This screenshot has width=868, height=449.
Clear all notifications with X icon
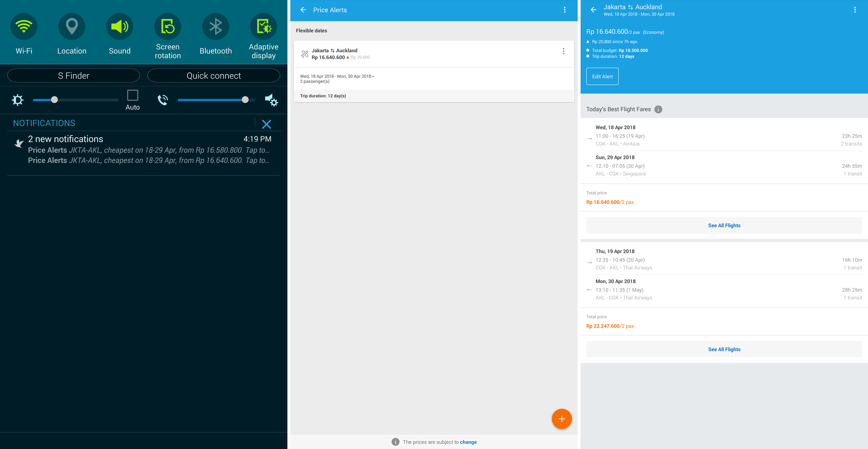coord(266,124)
